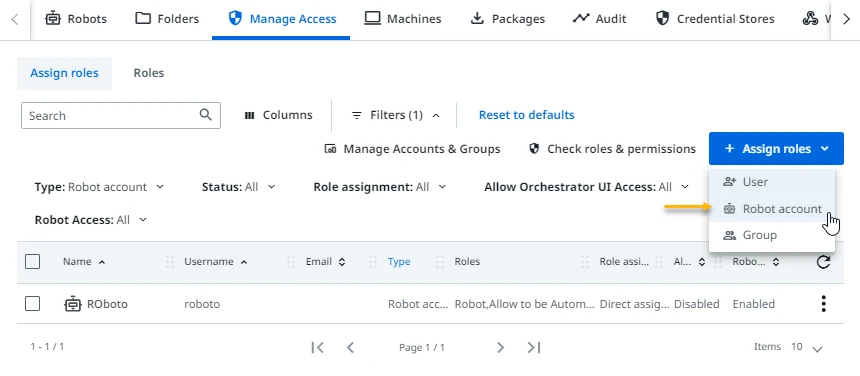Click the column grip before Roles

(440, 262)
